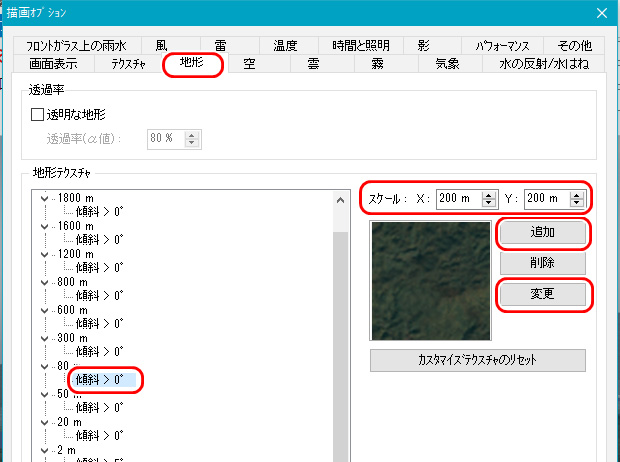
Task: Reset textures with カスタマイズテクスチャのリセット button
Action: click(478, 360)
